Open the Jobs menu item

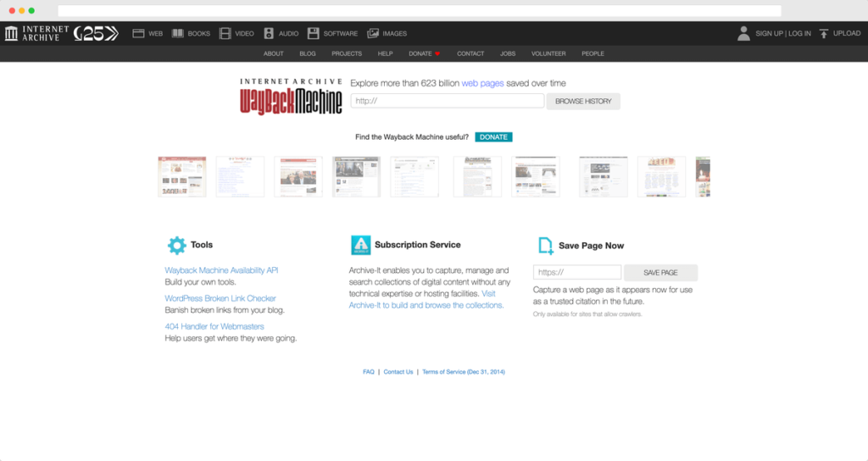pyautogui.click(x=508, y=53)
